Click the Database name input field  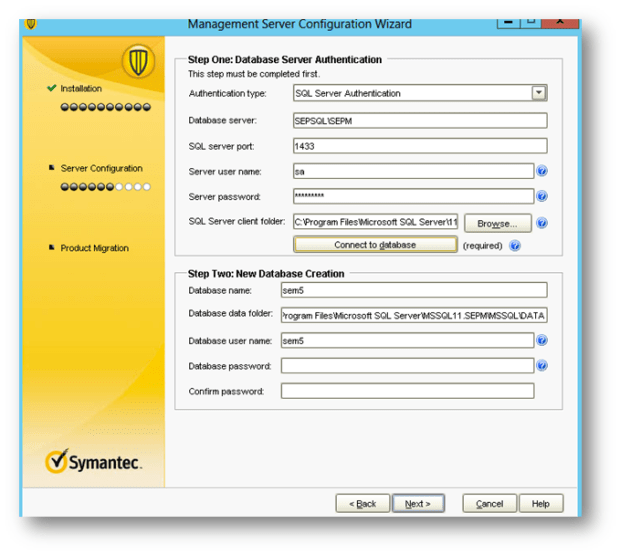414,290
